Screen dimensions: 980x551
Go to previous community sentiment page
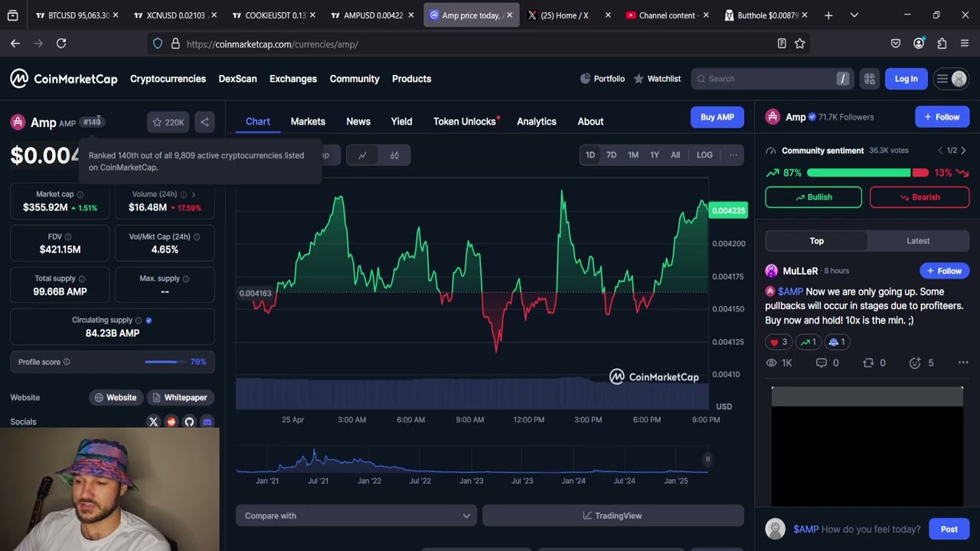(940, 151)
